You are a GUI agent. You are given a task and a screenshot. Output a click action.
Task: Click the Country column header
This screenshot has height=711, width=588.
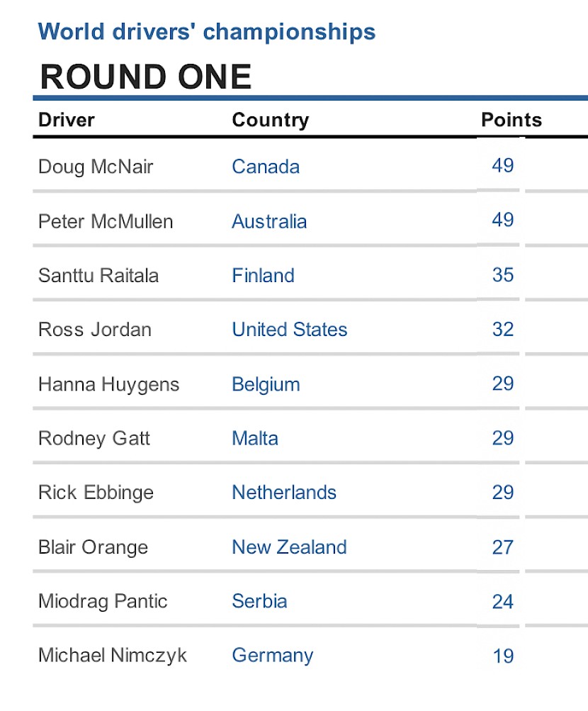(x=271, y=121)
